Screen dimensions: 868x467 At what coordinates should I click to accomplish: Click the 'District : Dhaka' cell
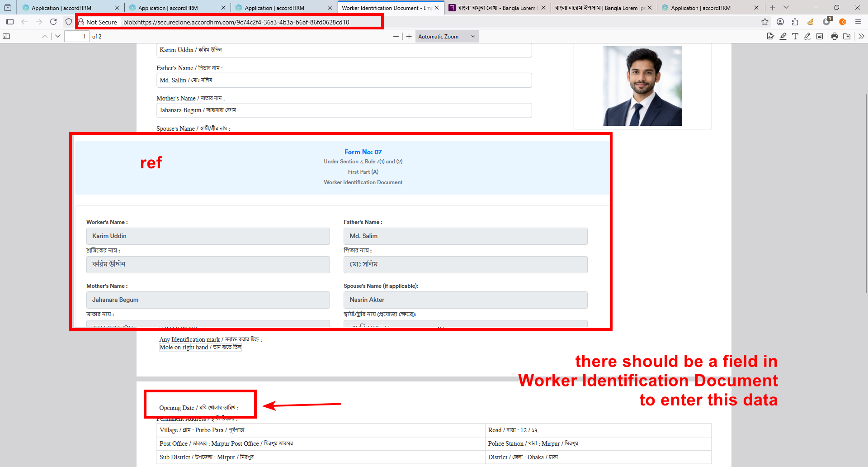click(x=598, y=457)
